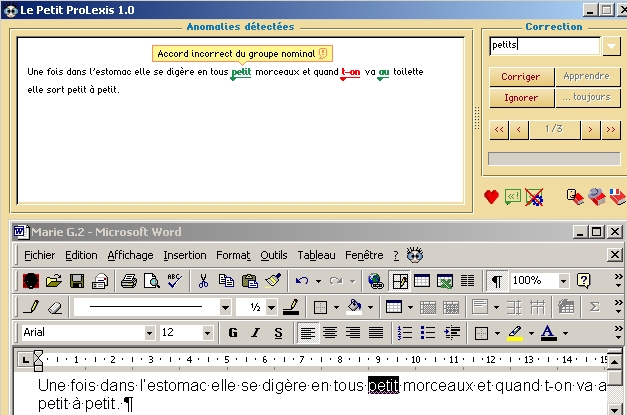Viewport: 627px width, 415px height.
Task: Toggle left text alignment
Action: coord(308,333)
